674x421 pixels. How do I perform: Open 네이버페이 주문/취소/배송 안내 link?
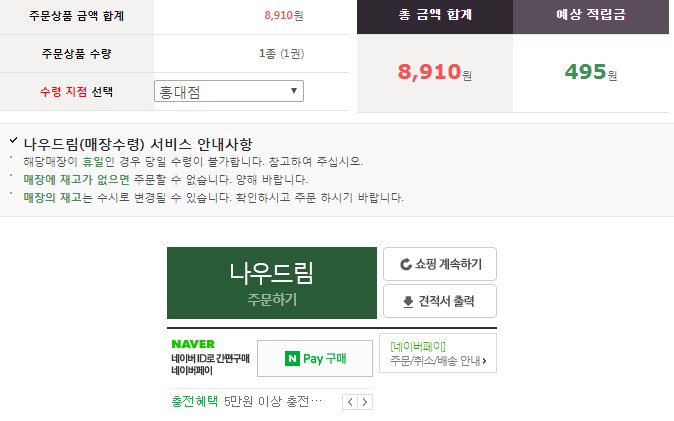tap(438, 353)
